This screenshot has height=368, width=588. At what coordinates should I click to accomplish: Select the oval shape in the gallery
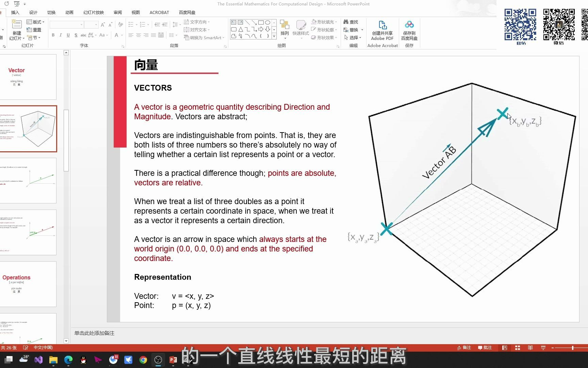click(x=268, y=22)
